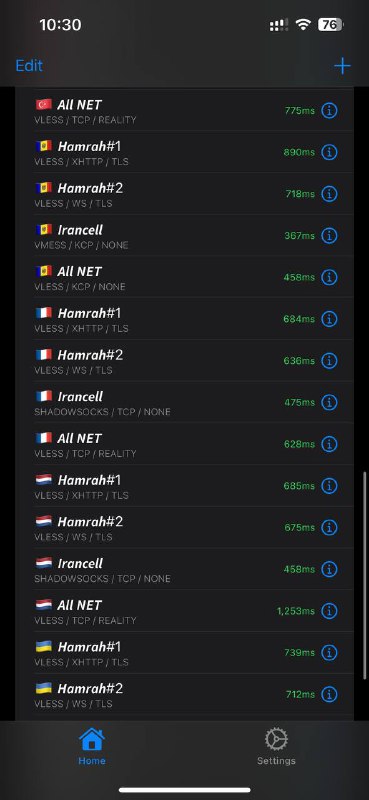Tap the Edit button
The width and height of the screenshot is (369, 800).
point(29,66)
